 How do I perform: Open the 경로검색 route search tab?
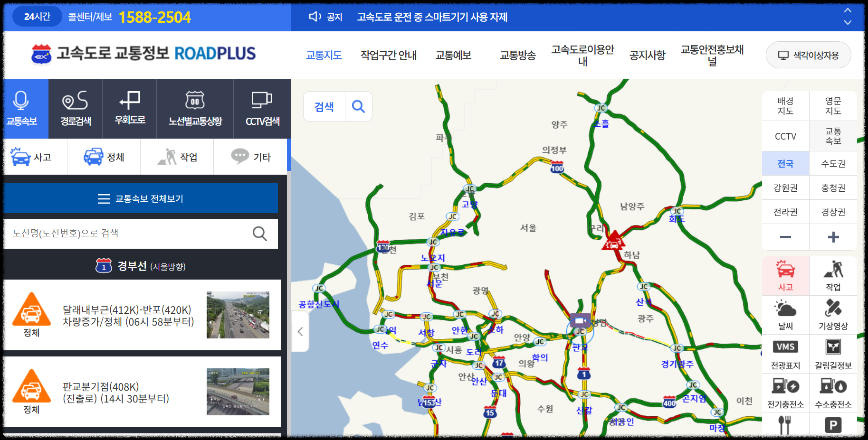coord(76,109)
